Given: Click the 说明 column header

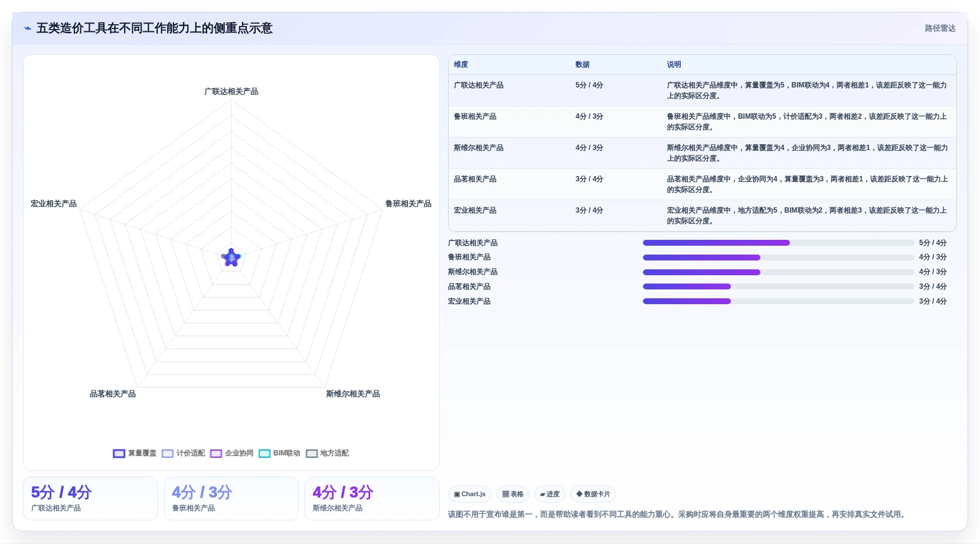Looking at the screenshot, I should point(674,64).
